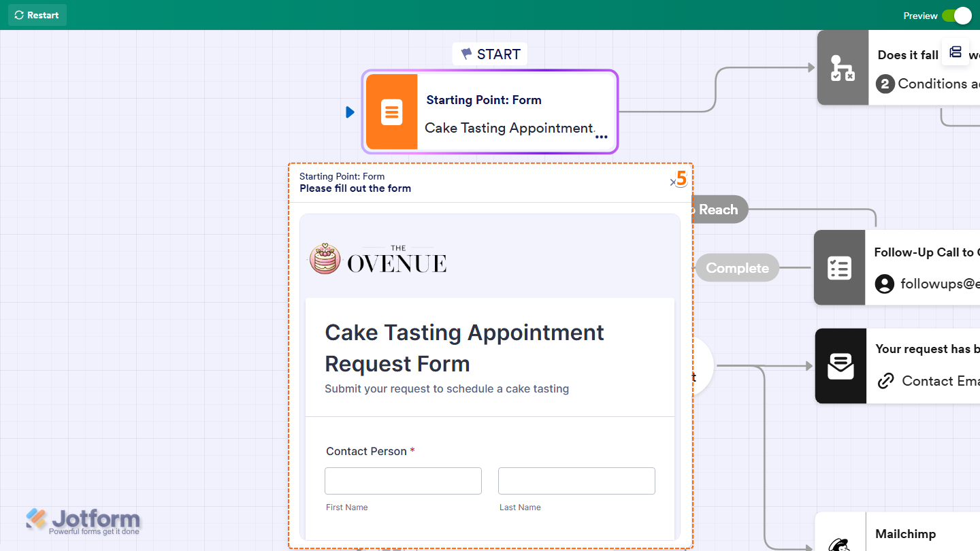
Task: Select the Mailchimp monkey icon
Action: click(x=839, y=544)
